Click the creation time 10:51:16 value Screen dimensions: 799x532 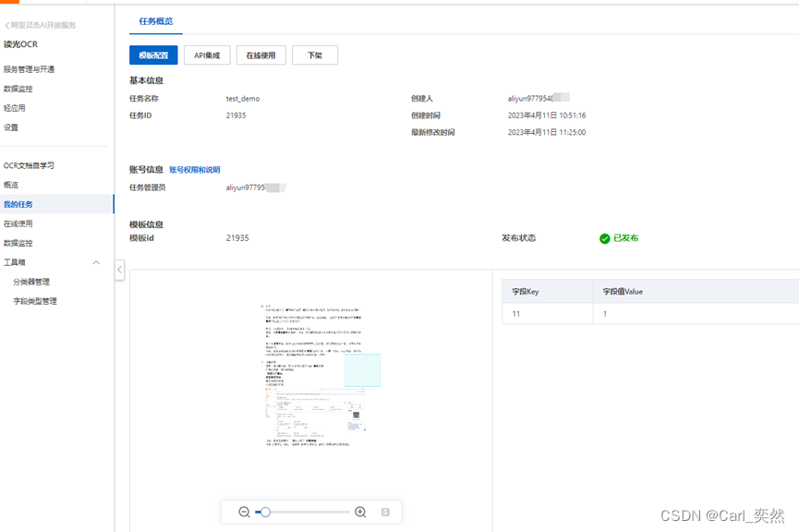pyautogui.click(x=547, y=115)
